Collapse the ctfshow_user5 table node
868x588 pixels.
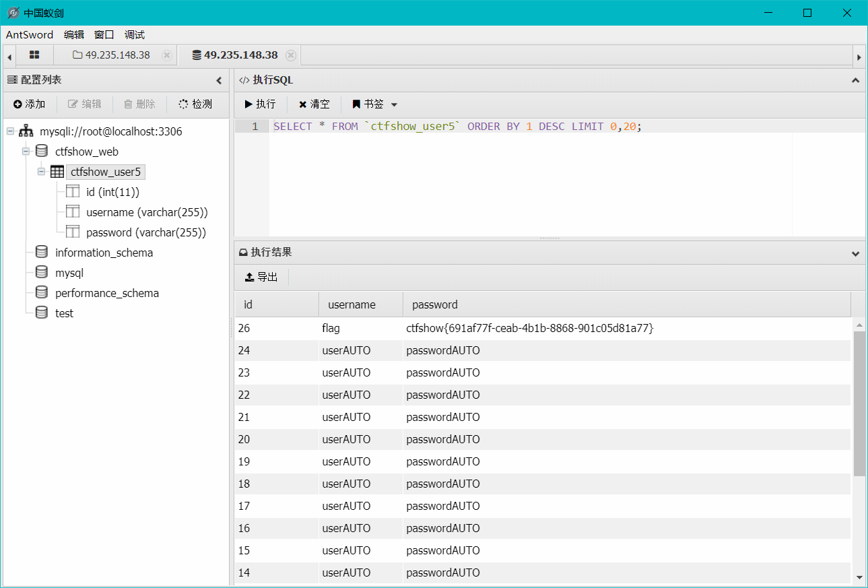(x=42, y=172)
